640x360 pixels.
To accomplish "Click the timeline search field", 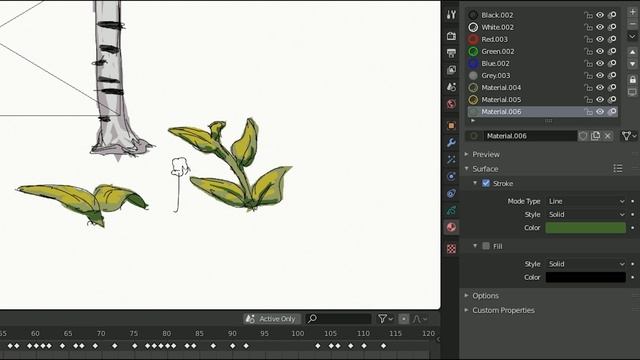I will coord(339,319).
